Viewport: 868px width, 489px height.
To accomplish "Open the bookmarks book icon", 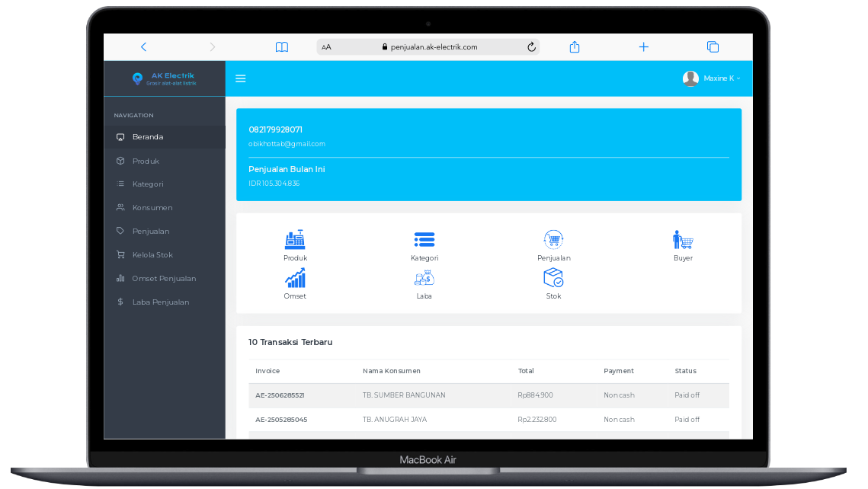I will pos(282,47).
